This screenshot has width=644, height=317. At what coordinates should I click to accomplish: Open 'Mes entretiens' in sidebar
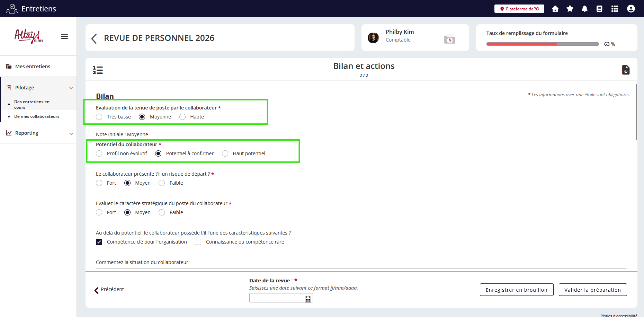[x=33, y=67]
